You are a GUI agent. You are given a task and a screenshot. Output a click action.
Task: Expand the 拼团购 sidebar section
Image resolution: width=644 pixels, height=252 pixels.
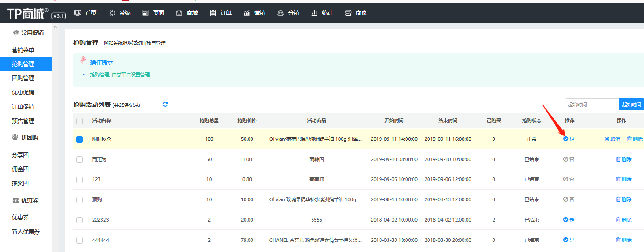26,138
